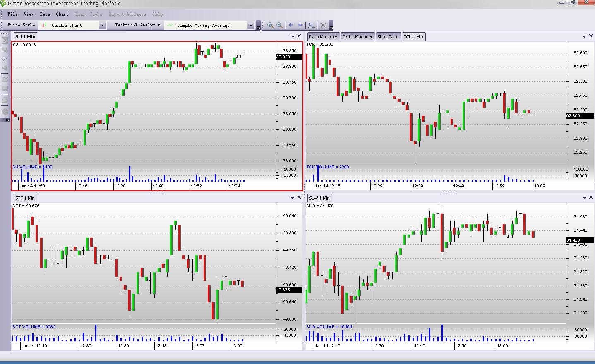Select the SLW 1 Min tab
The height and width of the screenshot is (364, 595).
(x=319, y=198)
